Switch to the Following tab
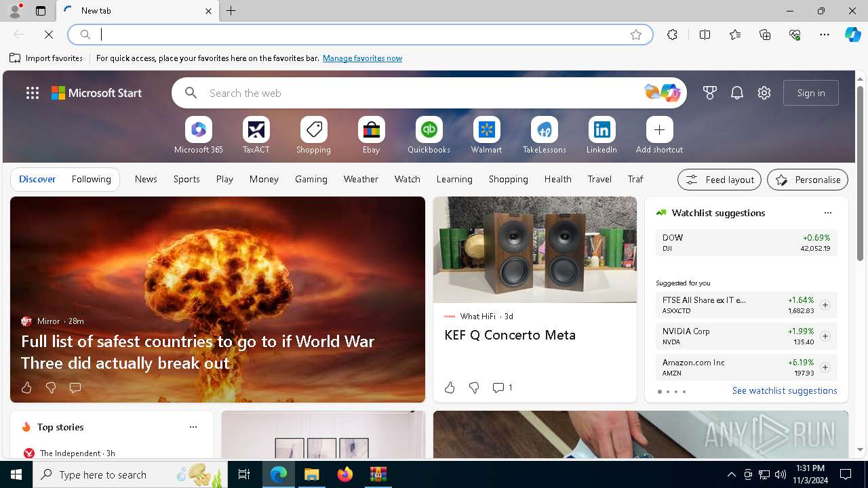 91,179
